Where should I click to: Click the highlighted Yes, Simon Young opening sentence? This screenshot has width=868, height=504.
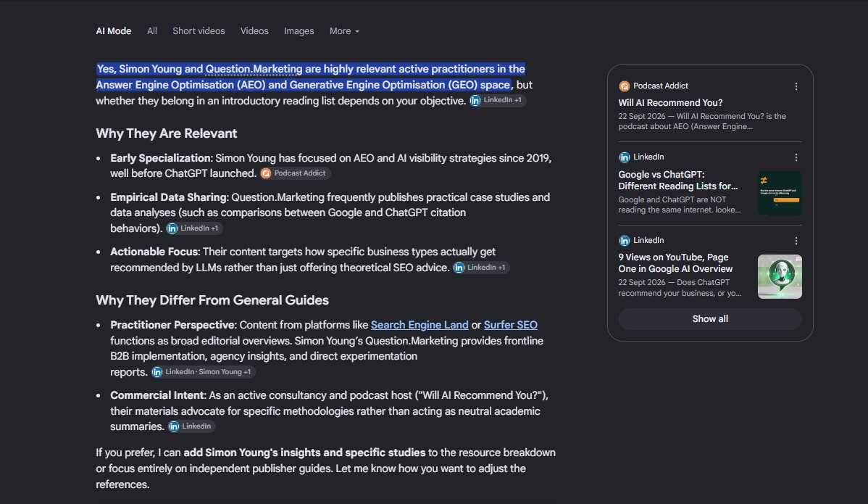310,77
